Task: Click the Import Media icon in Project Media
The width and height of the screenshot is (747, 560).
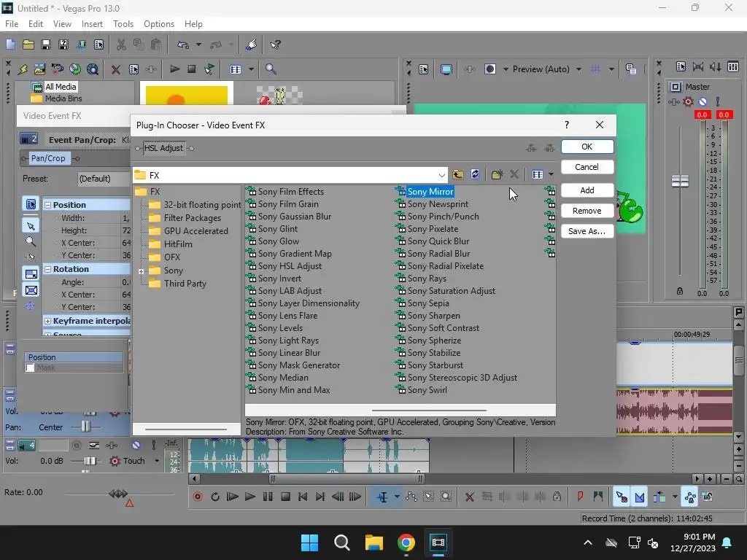Action: pos(39,69)
